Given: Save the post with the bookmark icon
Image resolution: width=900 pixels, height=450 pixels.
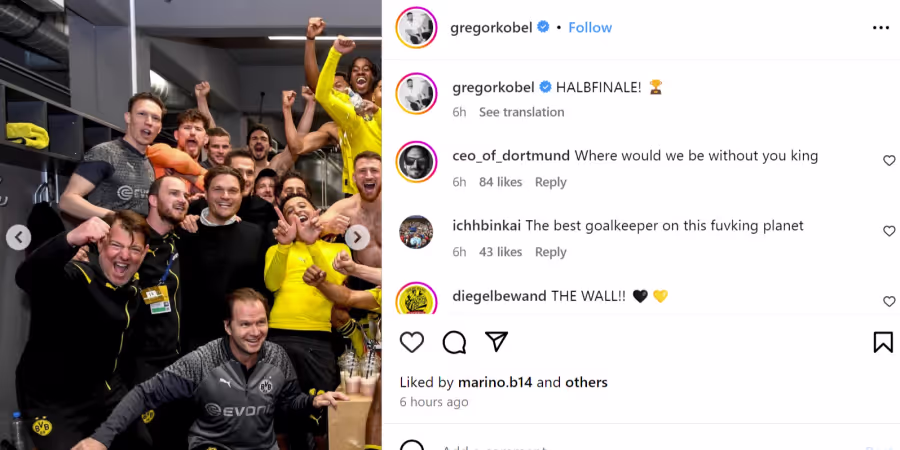Looking at the screenshot, I should coord(883,342).
